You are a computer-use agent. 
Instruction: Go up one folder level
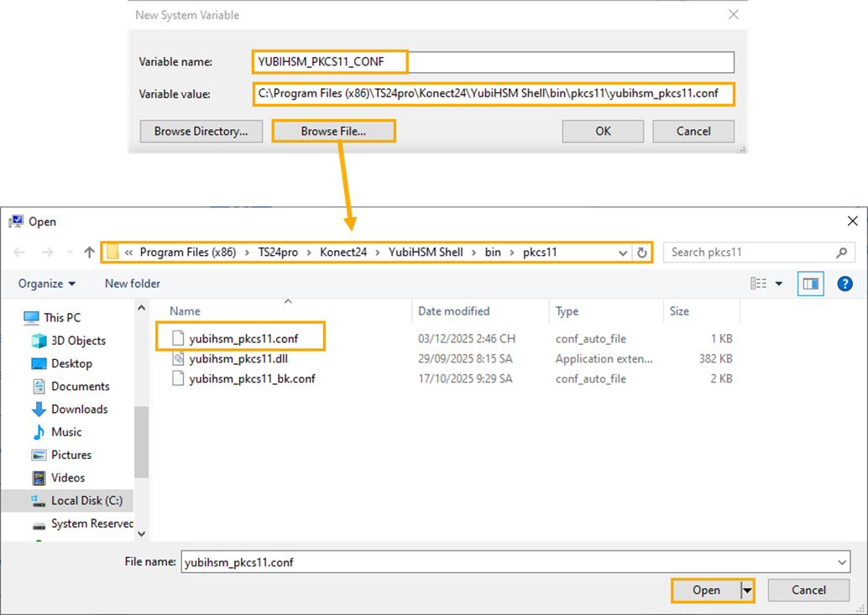click(89, 253)
